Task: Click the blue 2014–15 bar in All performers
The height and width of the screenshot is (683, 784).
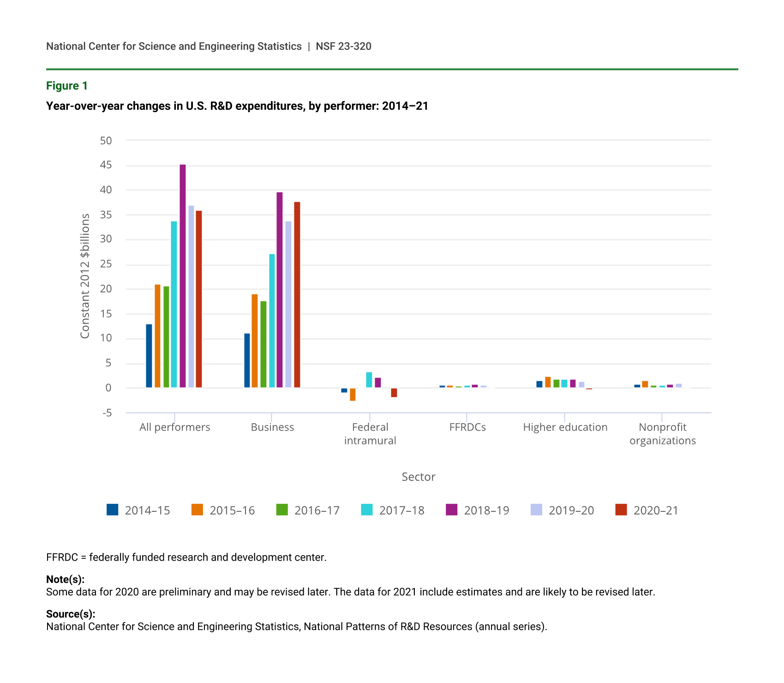Action: click(149, 356)
